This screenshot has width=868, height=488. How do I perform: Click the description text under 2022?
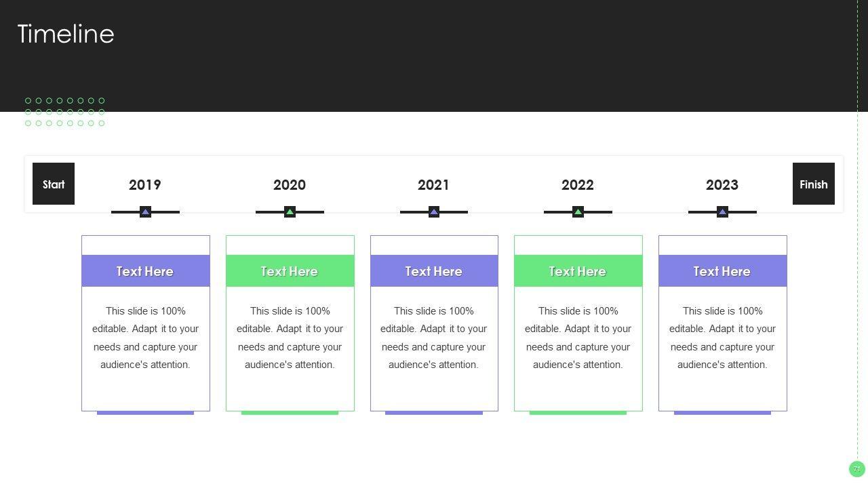pos(578,338)
